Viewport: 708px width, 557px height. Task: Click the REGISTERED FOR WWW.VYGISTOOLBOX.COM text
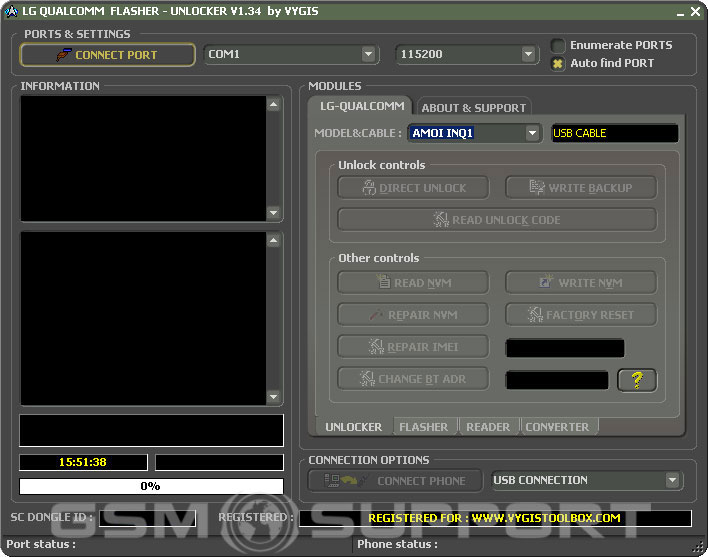tap(494, 518)
